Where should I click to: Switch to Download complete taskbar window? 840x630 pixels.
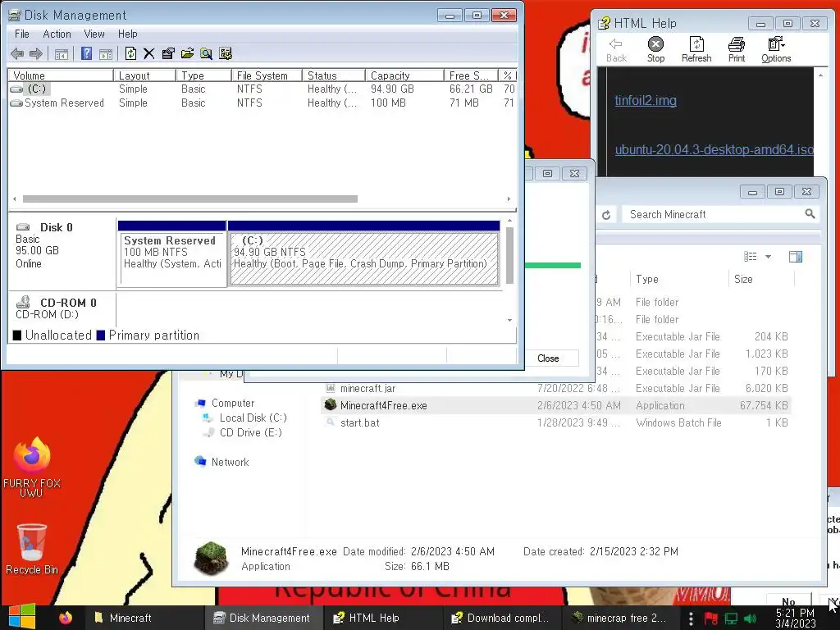click(503, 618)
